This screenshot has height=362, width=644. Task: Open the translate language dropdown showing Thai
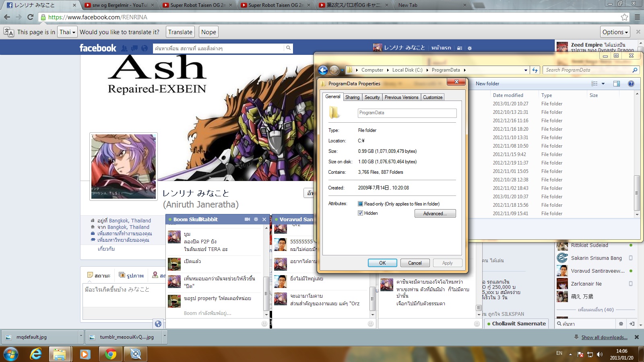[67, 32]
